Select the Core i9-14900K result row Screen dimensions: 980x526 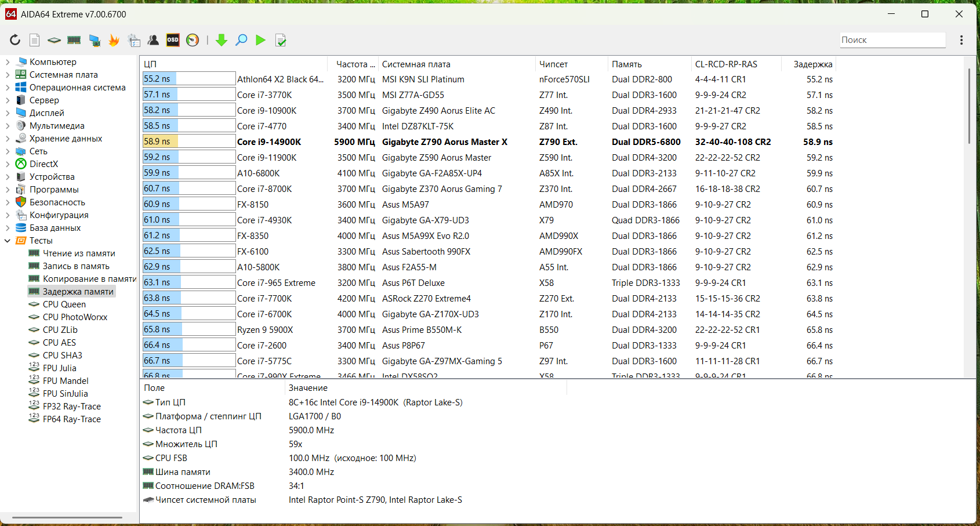coord(488,142)
